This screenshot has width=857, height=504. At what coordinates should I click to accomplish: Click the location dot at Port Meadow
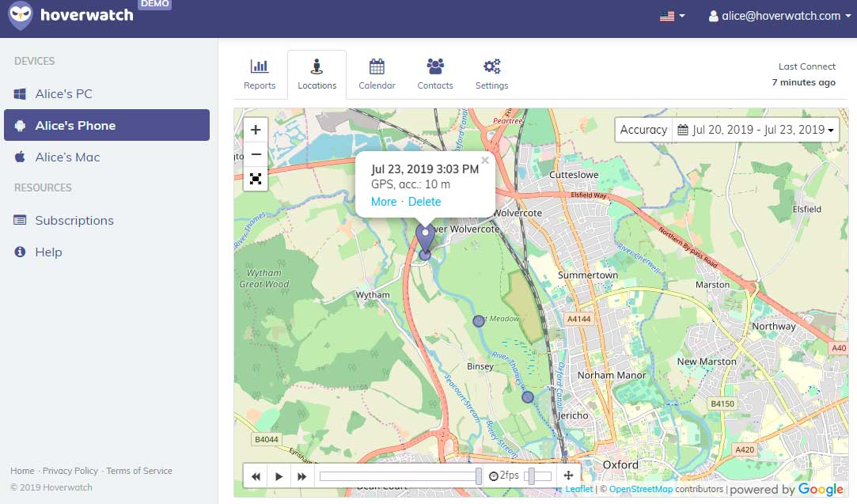point(479,321)
